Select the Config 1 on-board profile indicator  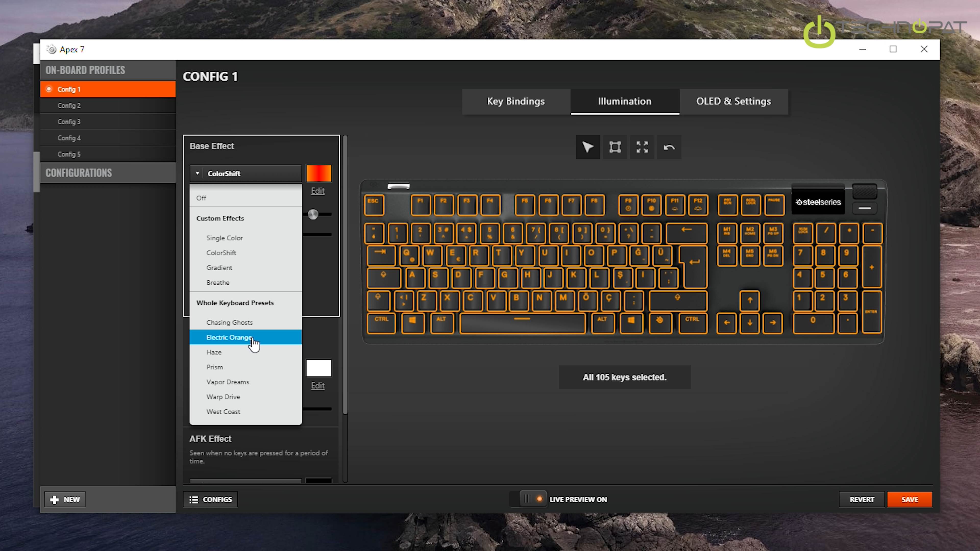[49, 89]
